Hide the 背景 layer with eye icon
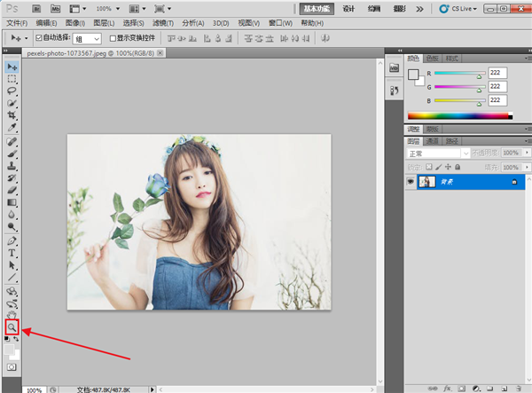Viewport: 532px width, 393px height. (x=411, y=181)
